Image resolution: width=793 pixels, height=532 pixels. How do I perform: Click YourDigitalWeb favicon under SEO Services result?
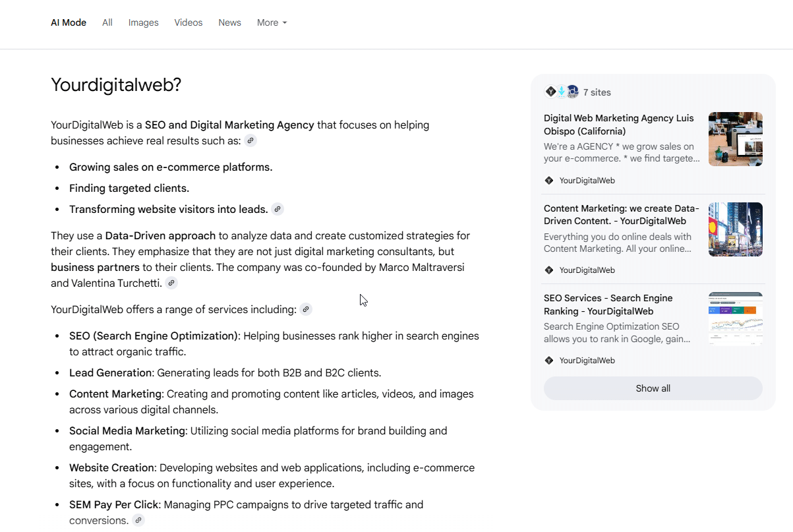pyautogui.click(x=549, y=361)
